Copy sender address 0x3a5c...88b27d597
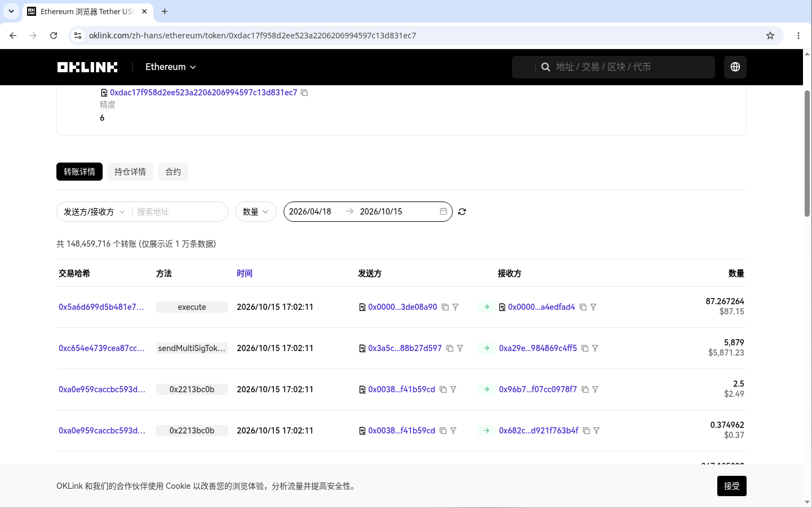The width and height of the screenshot is (812, 508). [x=449, y=348]
